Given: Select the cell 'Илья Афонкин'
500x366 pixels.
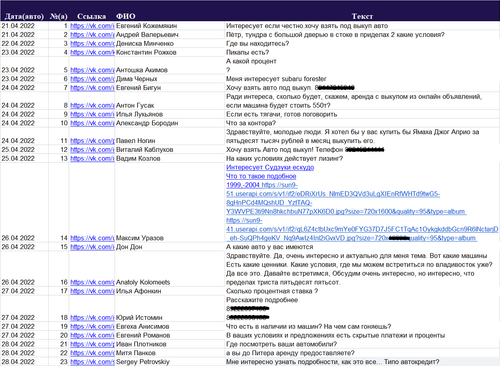Looking at the screenshot, I should [x=138, y=291].
